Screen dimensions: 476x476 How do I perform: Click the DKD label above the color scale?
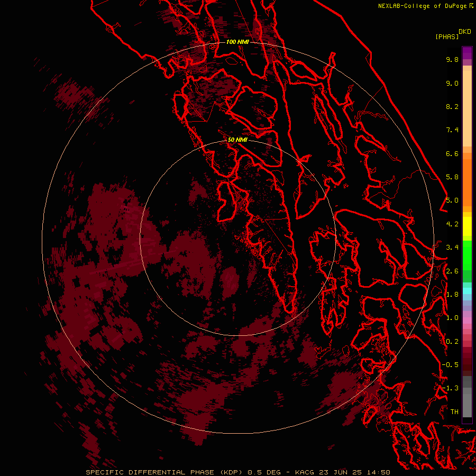click(x=465, y=31)
